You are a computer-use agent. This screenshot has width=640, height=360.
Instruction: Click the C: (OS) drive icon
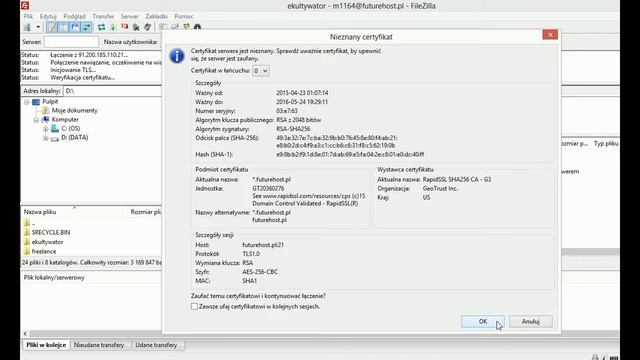(55, 129)
